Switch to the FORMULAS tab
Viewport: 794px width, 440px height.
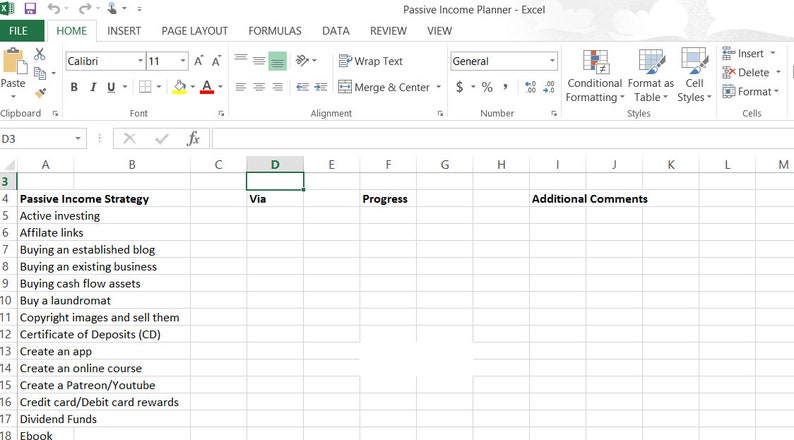click(275, 31)
